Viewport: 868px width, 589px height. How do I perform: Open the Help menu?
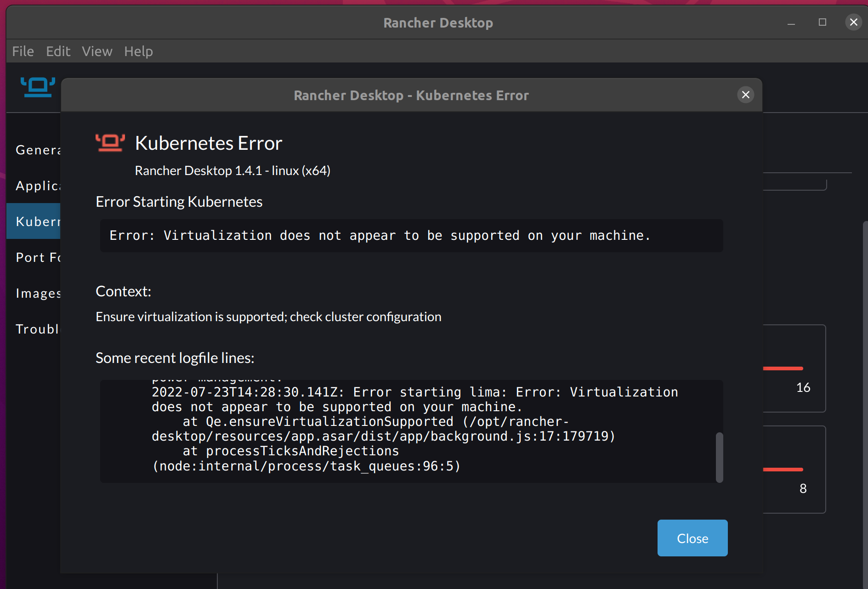[x=138, y=51]
